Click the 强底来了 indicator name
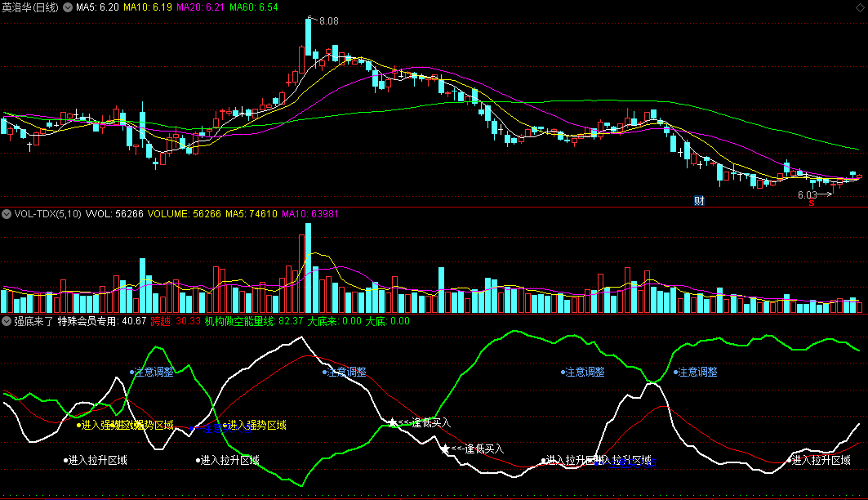Viewport: 868px width, 500px height. tap(33, 320)
